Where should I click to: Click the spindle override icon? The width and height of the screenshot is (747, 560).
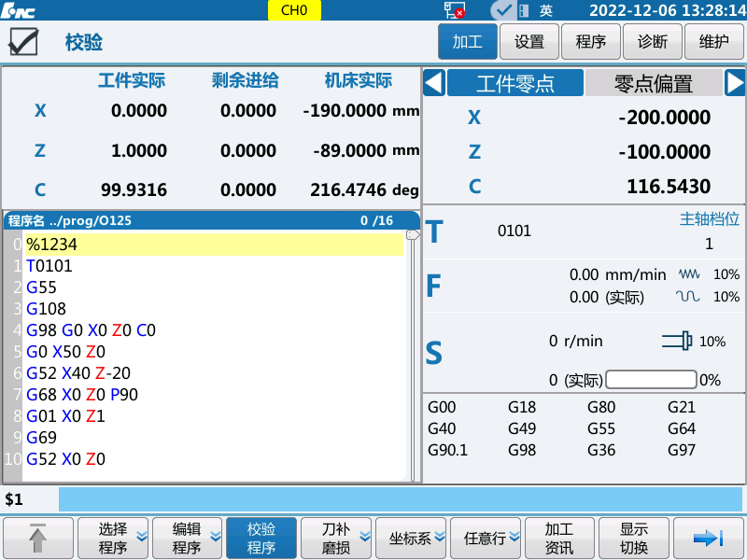point(676,342)
